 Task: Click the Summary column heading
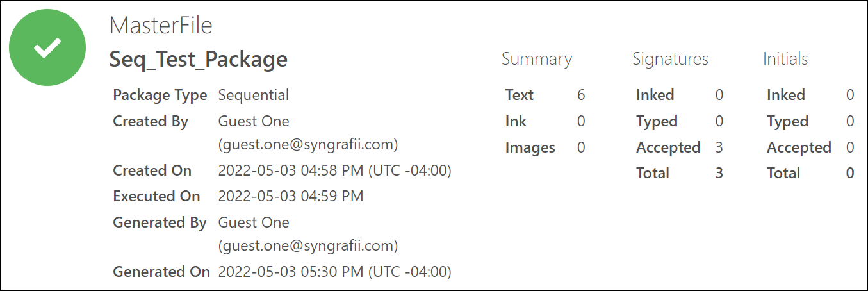tap(537, 59)
